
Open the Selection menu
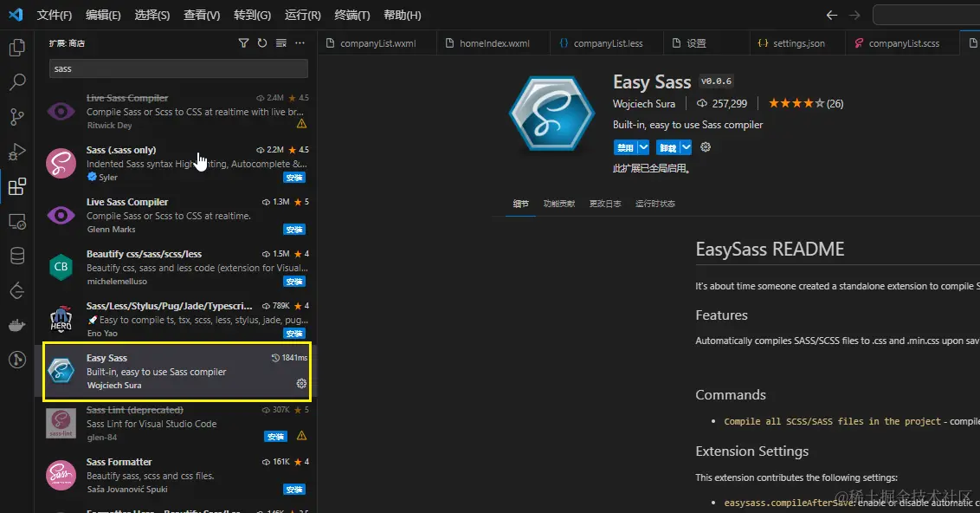pyautogui.click(x=152, y=15)
